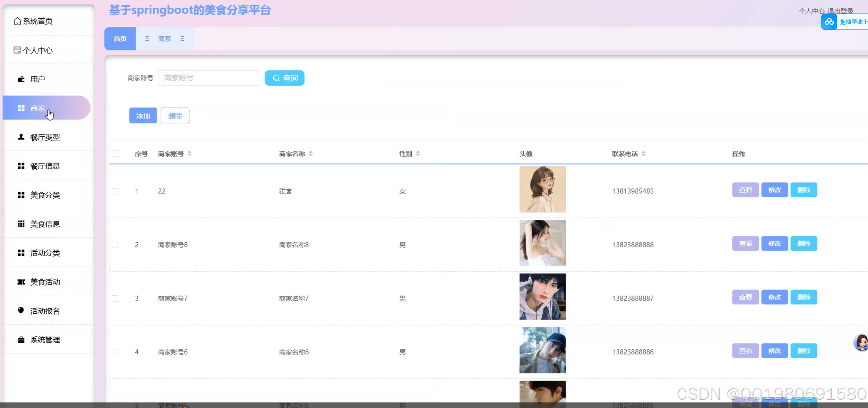The height and width of the screenshot is (408, 868).
Task: Click the grid icon beside 美食信息
Action: point(21,224)
